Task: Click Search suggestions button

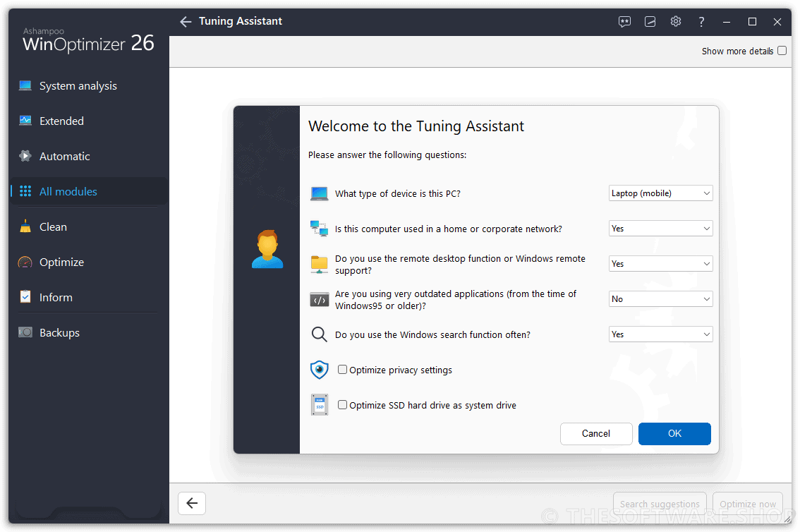Action: pos(660,504)
